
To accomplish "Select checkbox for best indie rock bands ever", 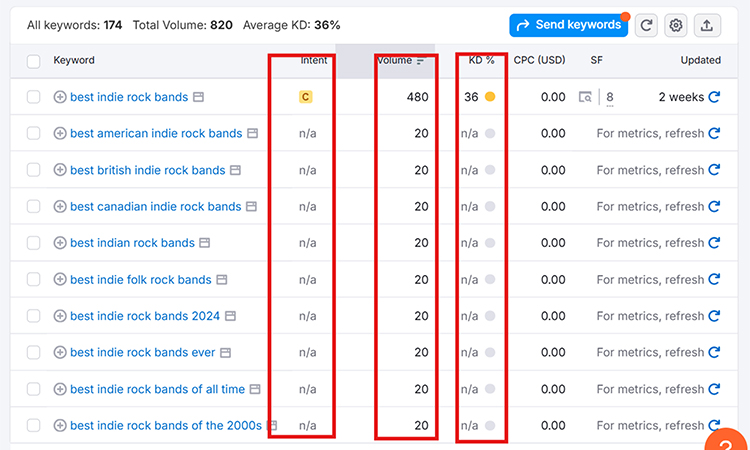I will (33, 352).
